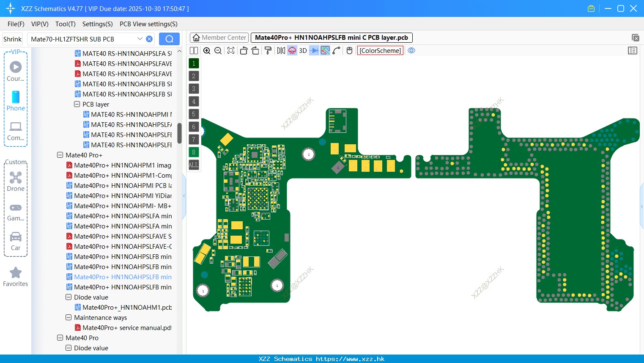This screenshot has height=363, width=644.
Task: Click the Shrink button
Action: tap(12, 39)
